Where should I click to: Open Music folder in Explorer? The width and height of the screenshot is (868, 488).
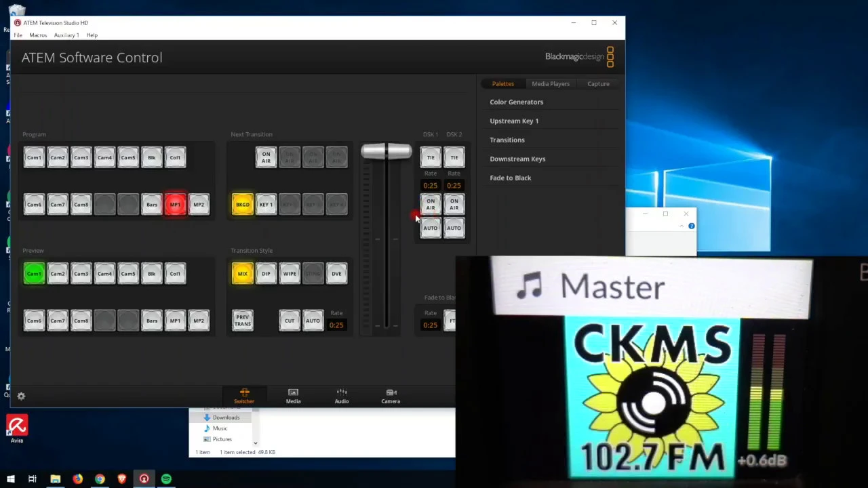tap(220, 428)
